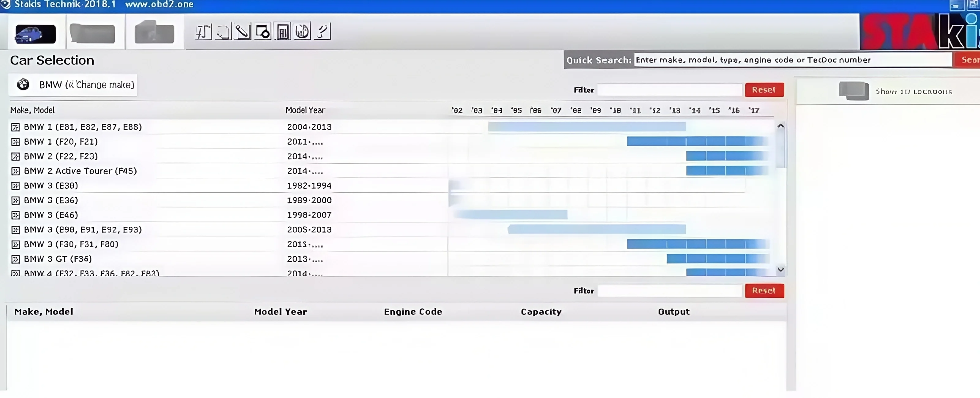The height and width of the screenshot is (398, 980).
Task: Click the calculator-like toolbar icon
Action: click(x=283, y=32)
